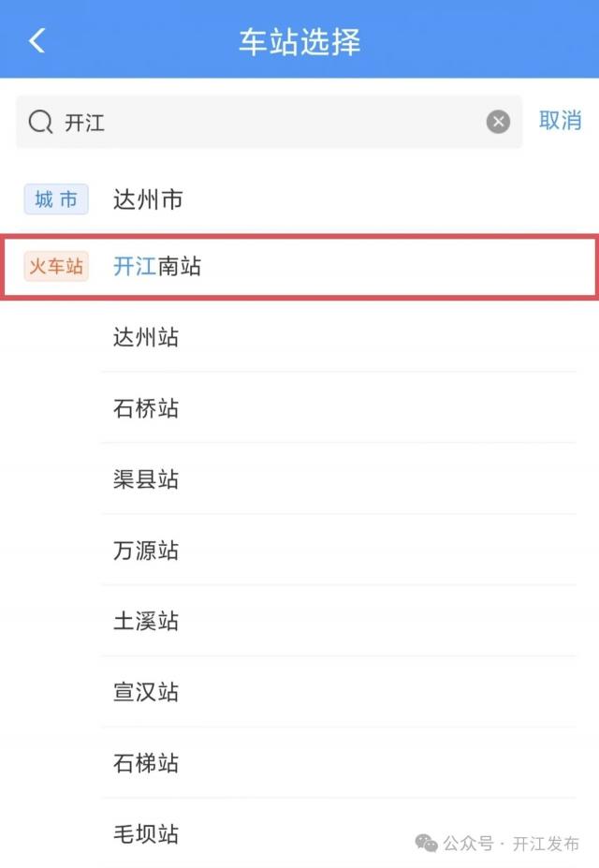
Task: Select 达州站 from the list
Action: coord(146,337)
